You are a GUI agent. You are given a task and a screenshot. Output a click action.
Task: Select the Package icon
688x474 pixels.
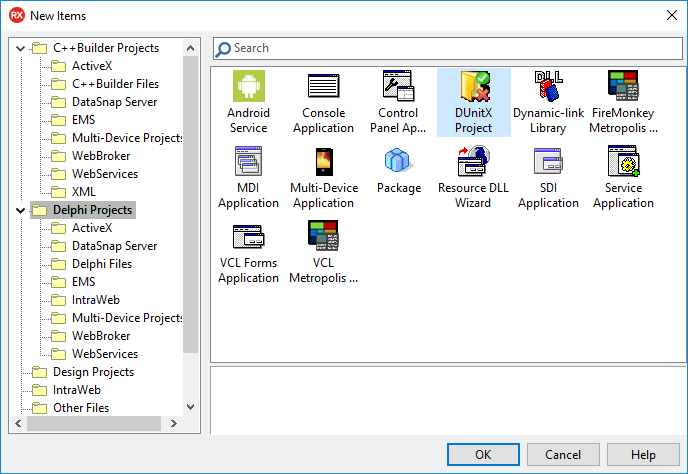pos(398,160)
